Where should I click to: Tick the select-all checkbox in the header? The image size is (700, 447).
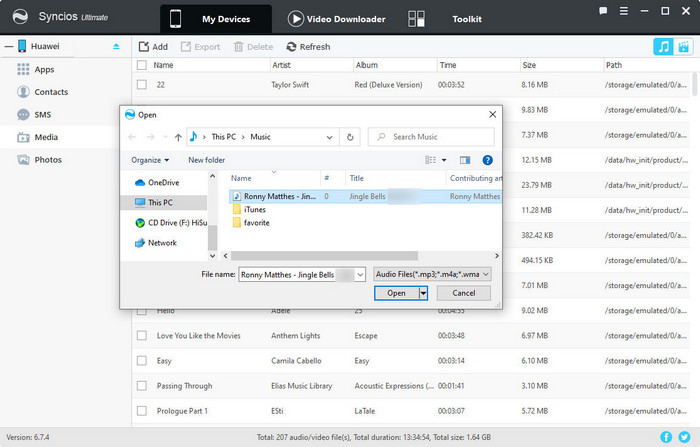coord(142,65)
